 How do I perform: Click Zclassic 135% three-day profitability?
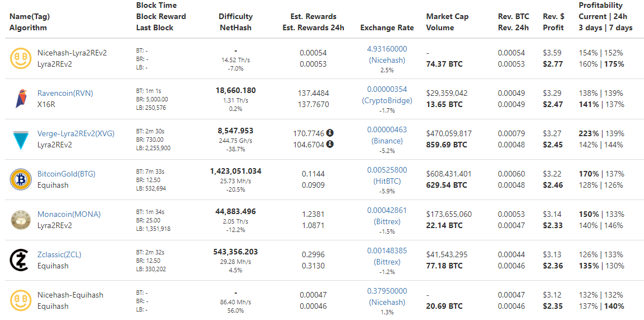[x=588, y=266]
